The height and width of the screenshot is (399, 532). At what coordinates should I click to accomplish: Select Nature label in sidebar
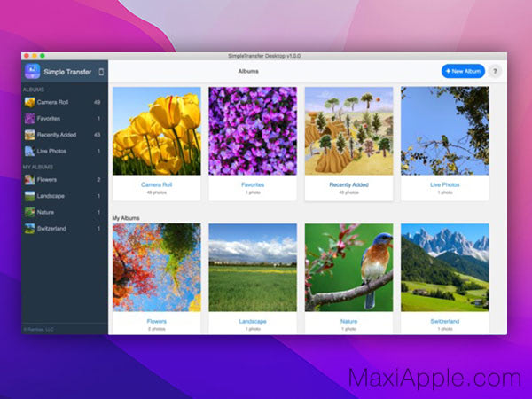point(45,212)
